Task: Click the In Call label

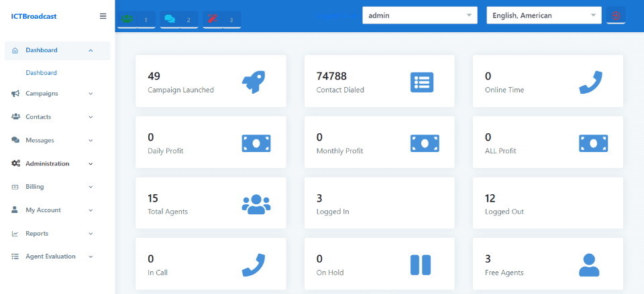Action: point(158,273)
